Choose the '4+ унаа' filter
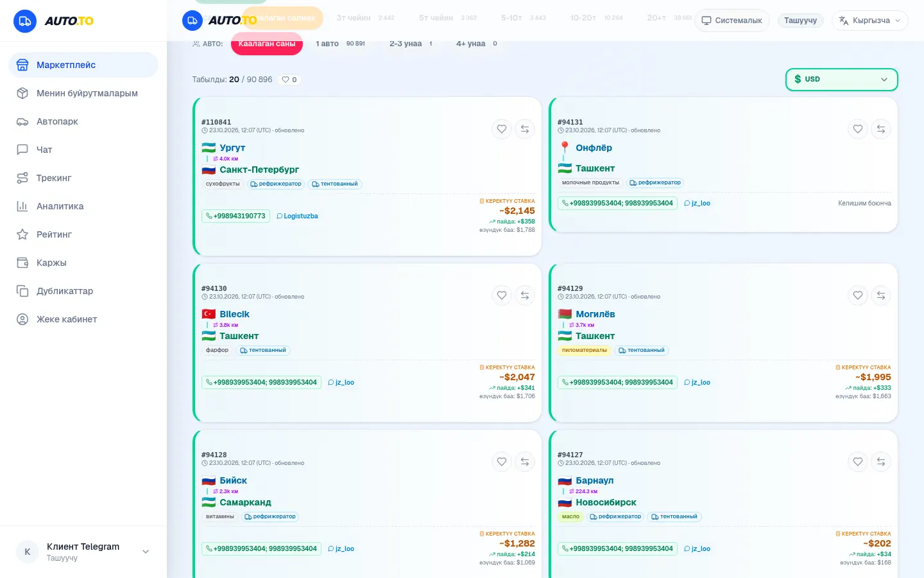The height and width of the screenshot is (578, 924). [x=477, y=44]
